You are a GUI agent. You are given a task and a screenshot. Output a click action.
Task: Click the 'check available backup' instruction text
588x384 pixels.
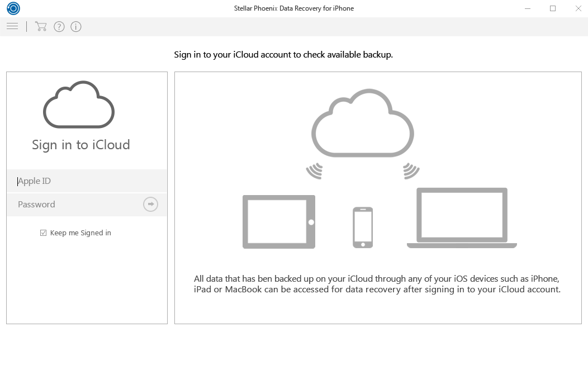tap(283, 55)
